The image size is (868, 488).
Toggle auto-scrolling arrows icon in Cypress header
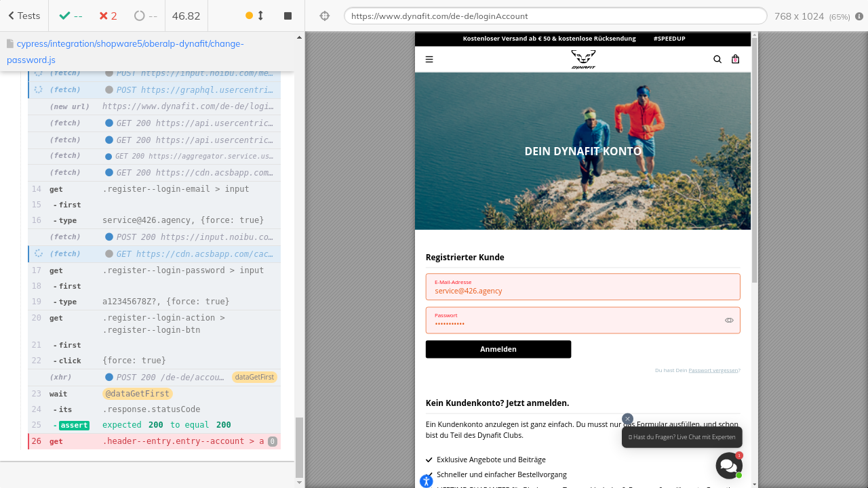pyautogui.click(x=260, y=16)
